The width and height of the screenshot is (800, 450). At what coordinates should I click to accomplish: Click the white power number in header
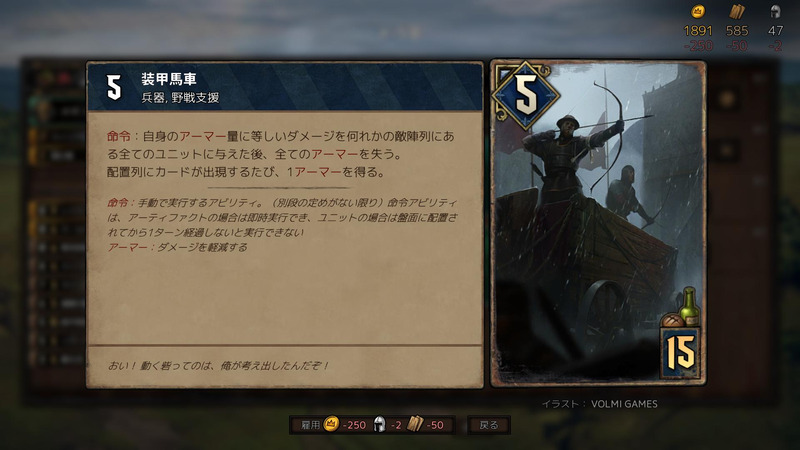[x=114, y=87]
